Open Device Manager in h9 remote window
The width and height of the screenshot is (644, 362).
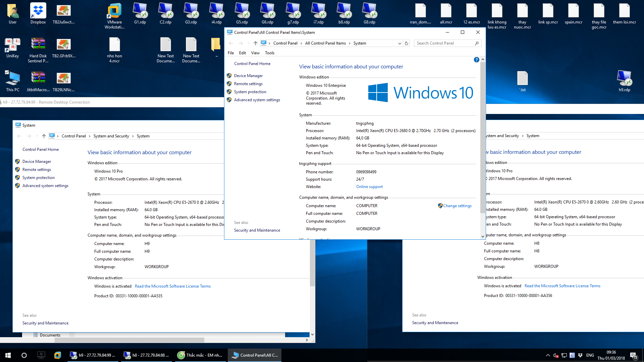pyautogui.click(x=37, y=162)
